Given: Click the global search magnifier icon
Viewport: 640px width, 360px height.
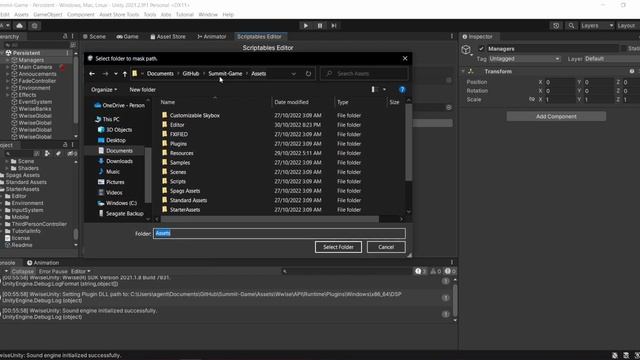Looking at the screenshot, I should 571,26.
